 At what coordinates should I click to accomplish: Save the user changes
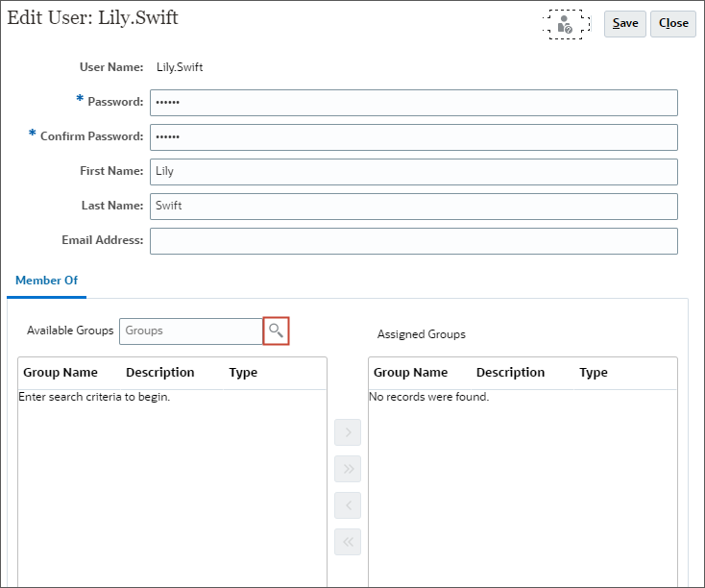coord(625,24)
